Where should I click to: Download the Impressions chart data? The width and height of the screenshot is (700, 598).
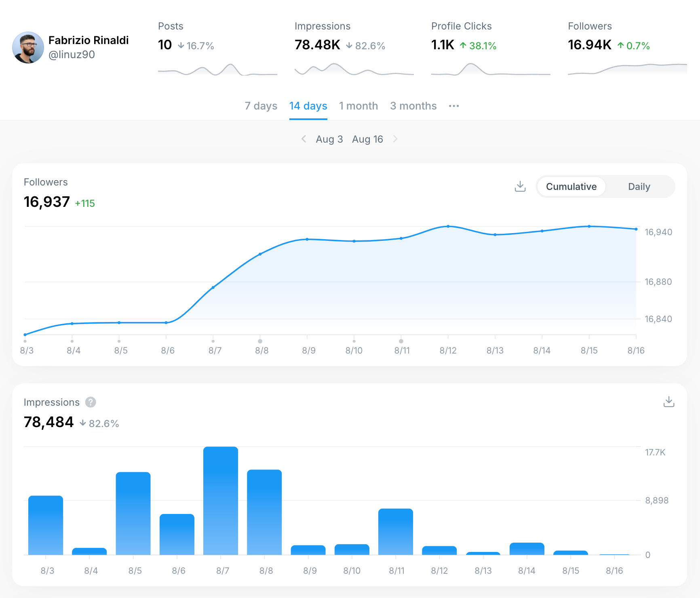click(x=669, y=402)
